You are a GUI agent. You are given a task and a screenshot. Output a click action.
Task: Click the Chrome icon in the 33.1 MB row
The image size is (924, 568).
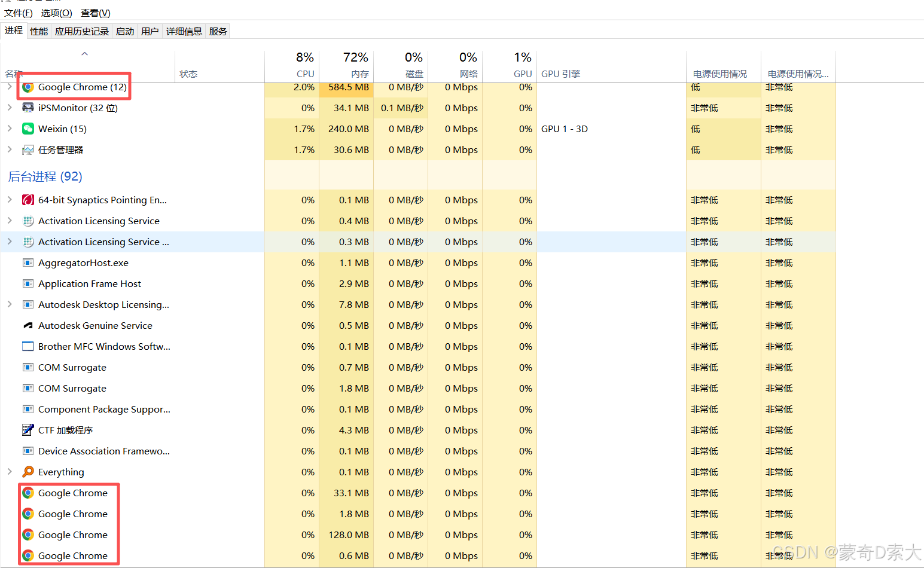point(28,493)
